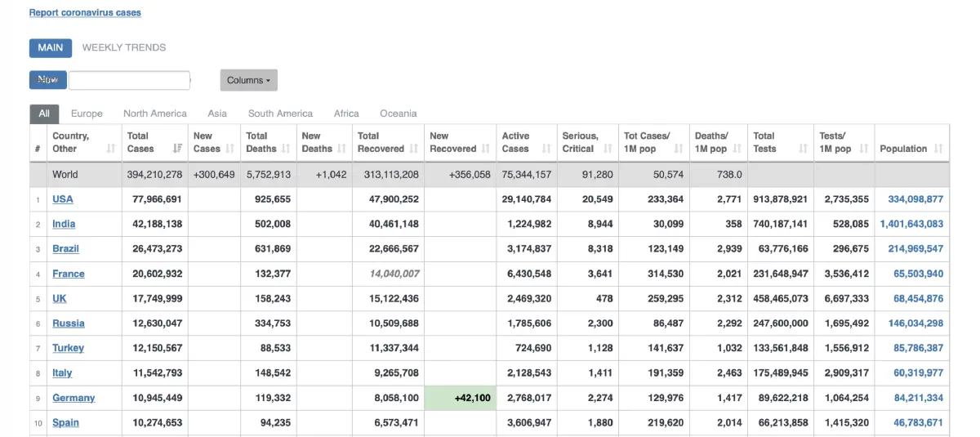The width and height of the screenshot is (980, 437).
Task: Open the Spain country link
Action: pos(66,422)
